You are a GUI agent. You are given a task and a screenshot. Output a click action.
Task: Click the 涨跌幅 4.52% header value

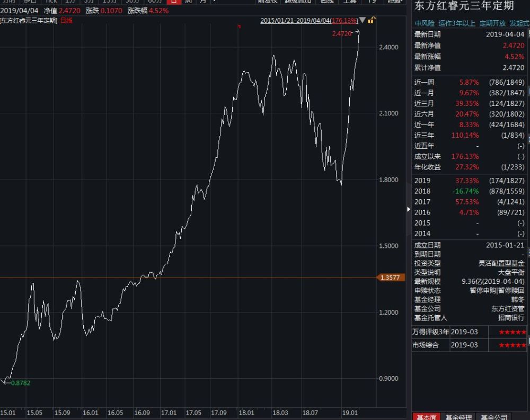tap(158, 11)
